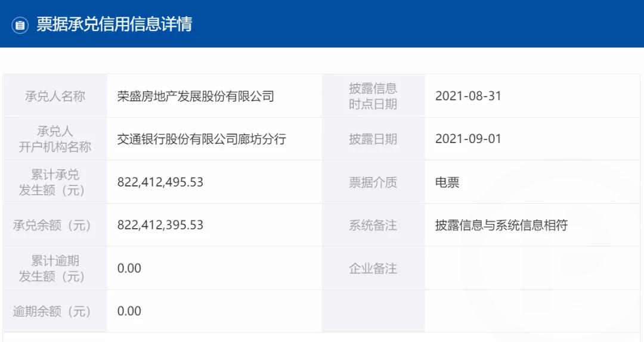This screenshot has height=342, width=644.
Task: Select the text 披露信息与系统信息相符
Action: 501,225
